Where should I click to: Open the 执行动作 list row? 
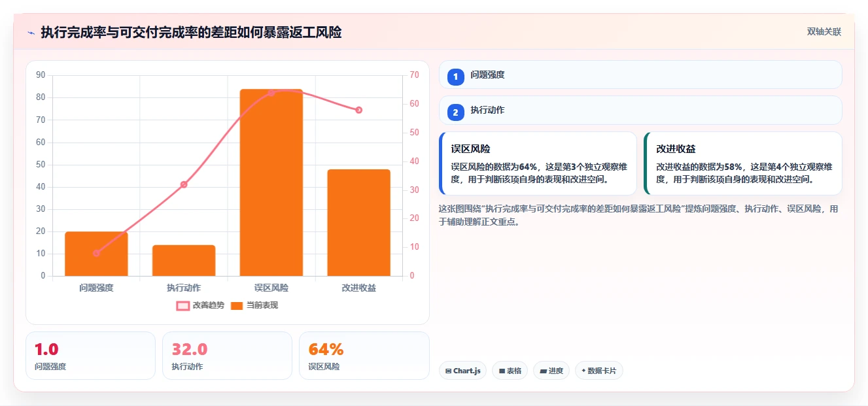coord(640,110)
